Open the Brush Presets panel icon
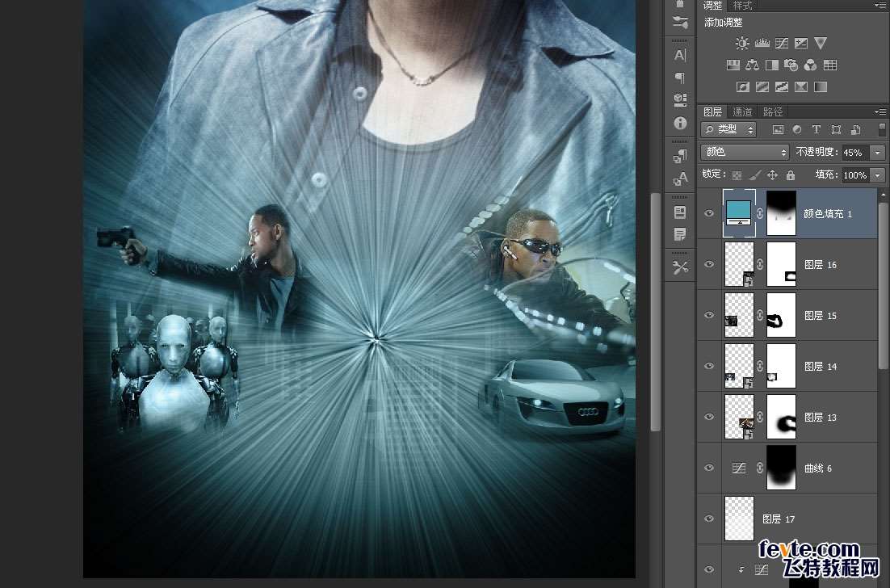This screenshot has height=588, width=890. (x=680, y=23)
